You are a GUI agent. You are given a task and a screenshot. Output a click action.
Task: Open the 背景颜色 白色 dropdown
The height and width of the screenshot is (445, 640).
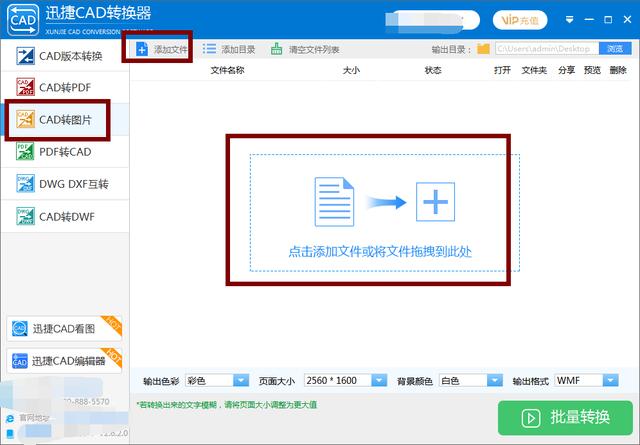[x=495, y=380]
